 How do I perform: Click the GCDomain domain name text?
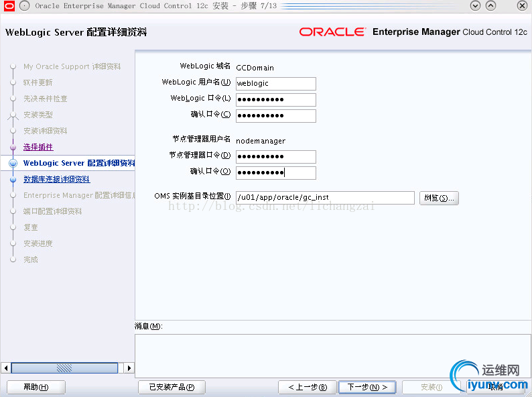click(255, 68)
